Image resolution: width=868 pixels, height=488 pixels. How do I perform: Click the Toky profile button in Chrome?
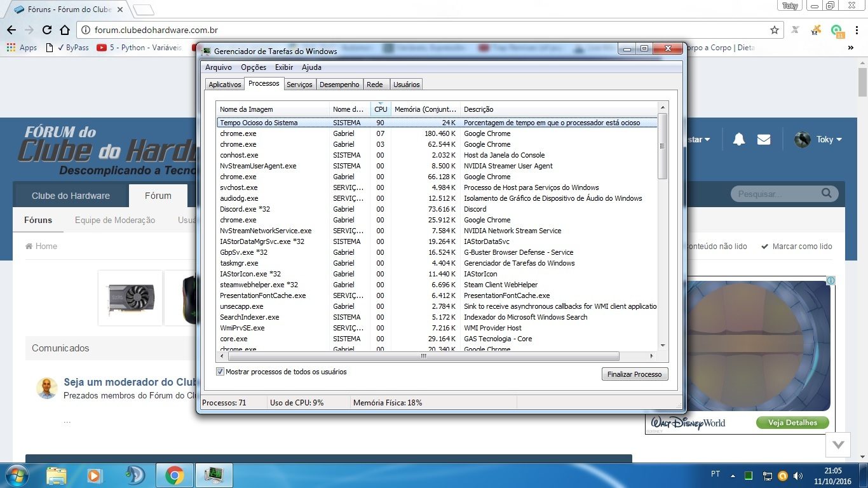pyautogui.click(x=790, y=6)
